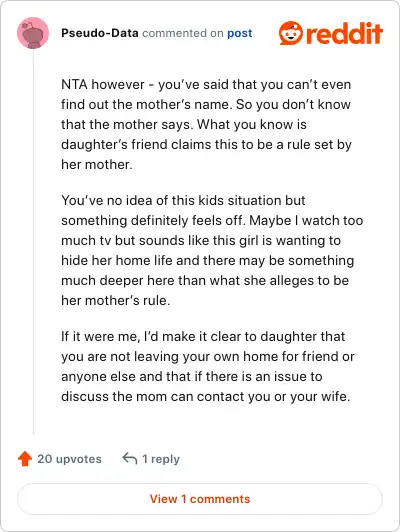Click the line ending 'you or your wife.'
The image size is (400, 532).
coord(206,397)
